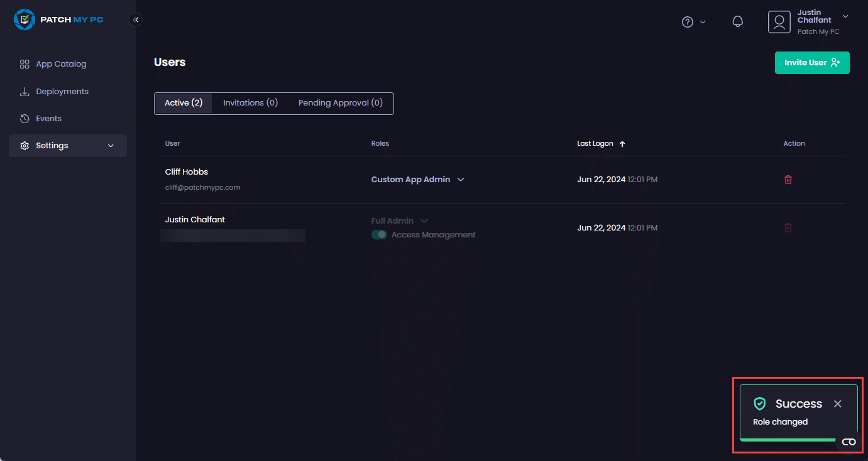Open the notifications bell
The width and height of the screenshot is (868, 461).
click(x=738, y=22)
